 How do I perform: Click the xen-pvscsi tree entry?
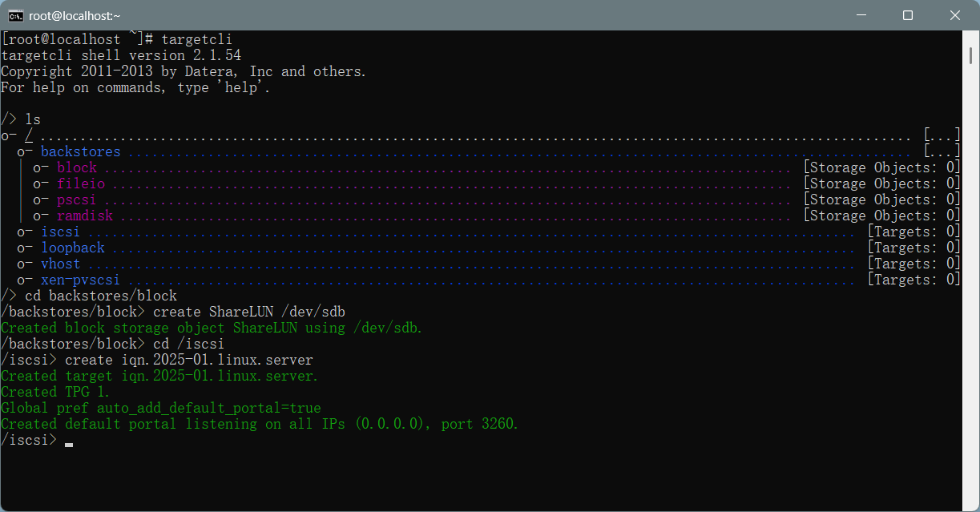coord(80,280)
